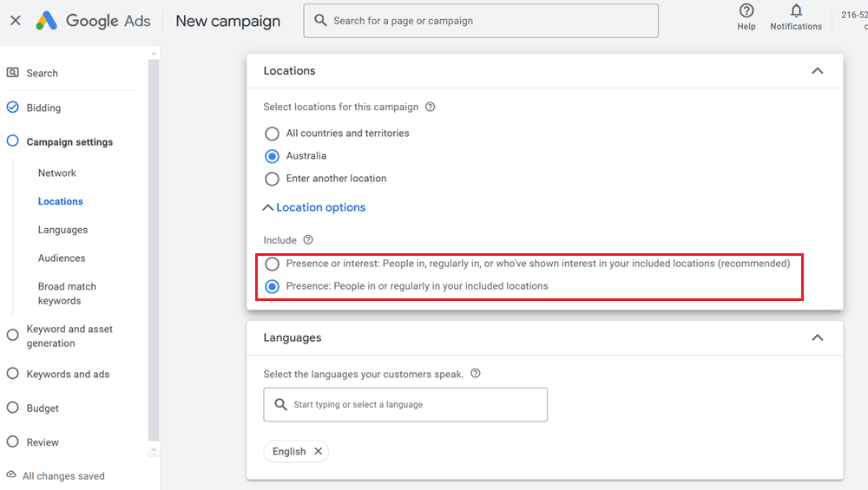Choose Enter another location option

click(x=273, y=179)
